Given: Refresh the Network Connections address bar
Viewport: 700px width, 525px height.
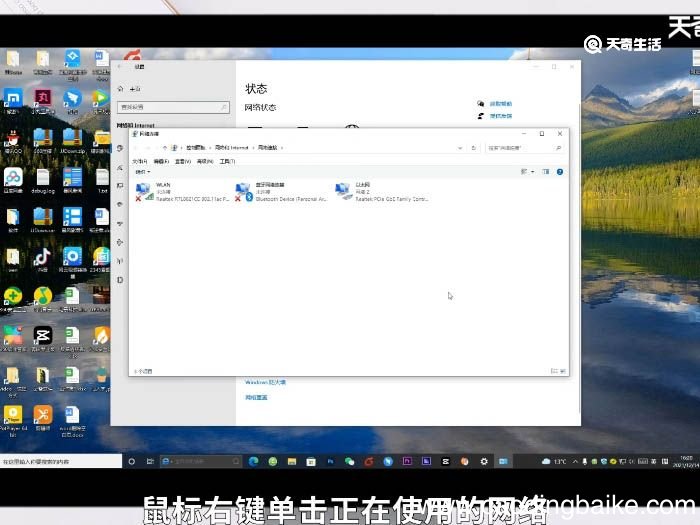Looking at the screenshot, I should pyautogui.click(x=473, y=148).
